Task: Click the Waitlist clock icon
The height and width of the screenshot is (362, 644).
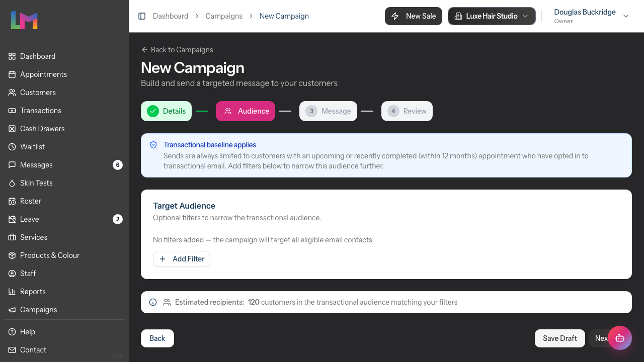Action: [12, 147]
